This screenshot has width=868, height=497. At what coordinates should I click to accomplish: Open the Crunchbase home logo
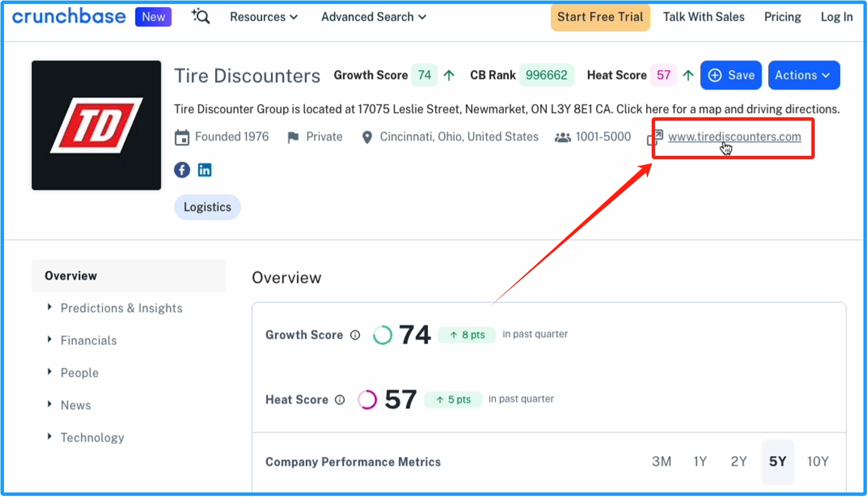coord(69,16)
